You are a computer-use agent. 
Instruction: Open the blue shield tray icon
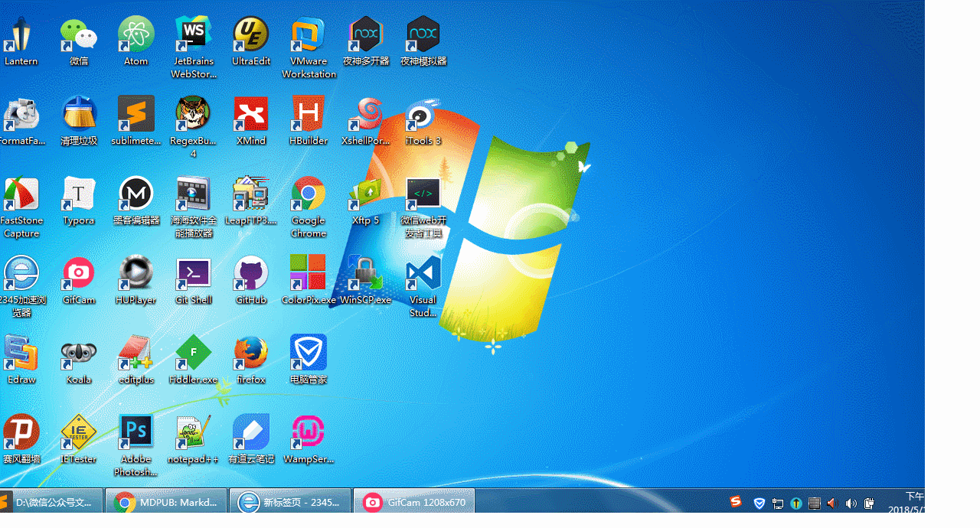pyautogui.click(x=759, y=503)
